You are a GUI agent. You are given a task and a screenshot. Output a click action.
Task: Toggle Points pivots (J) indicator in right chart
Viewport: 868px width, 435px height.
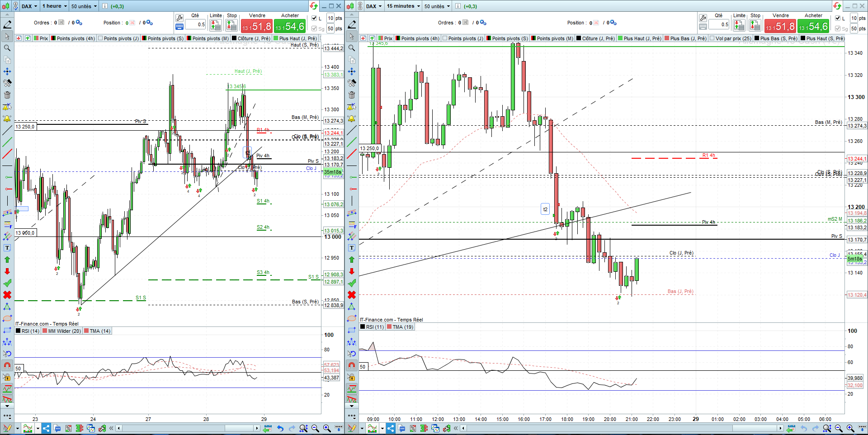click(x=463, y=38)
